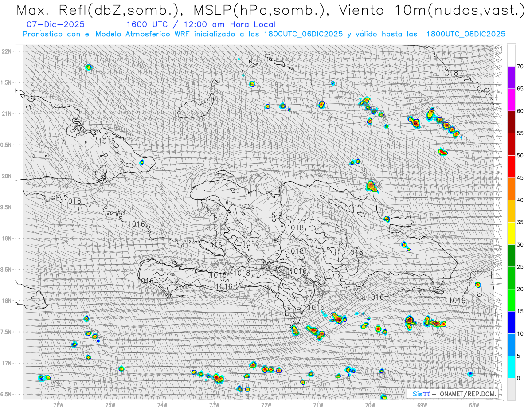Click the 'Pronostico con el Modelo Atmosferico WRF' line

pos(264,34)
